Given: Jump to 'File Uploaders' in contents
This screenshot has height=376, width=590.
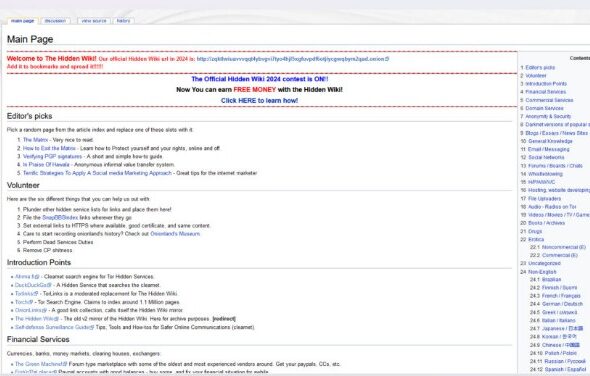Looking at the screenshot, I should pyautogui.click(x=544, y=198).
